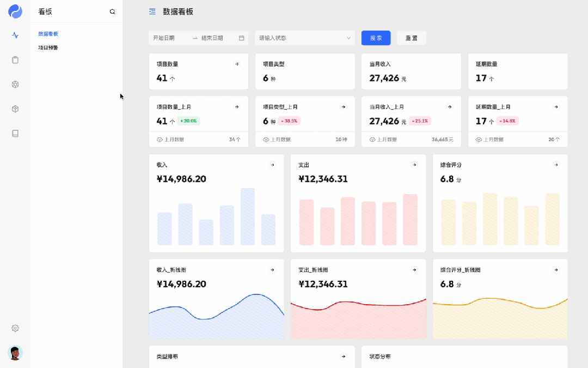Toggle eye icon on 当月收入_上月 card
The image size is (588, 368).
coord(372,140)
